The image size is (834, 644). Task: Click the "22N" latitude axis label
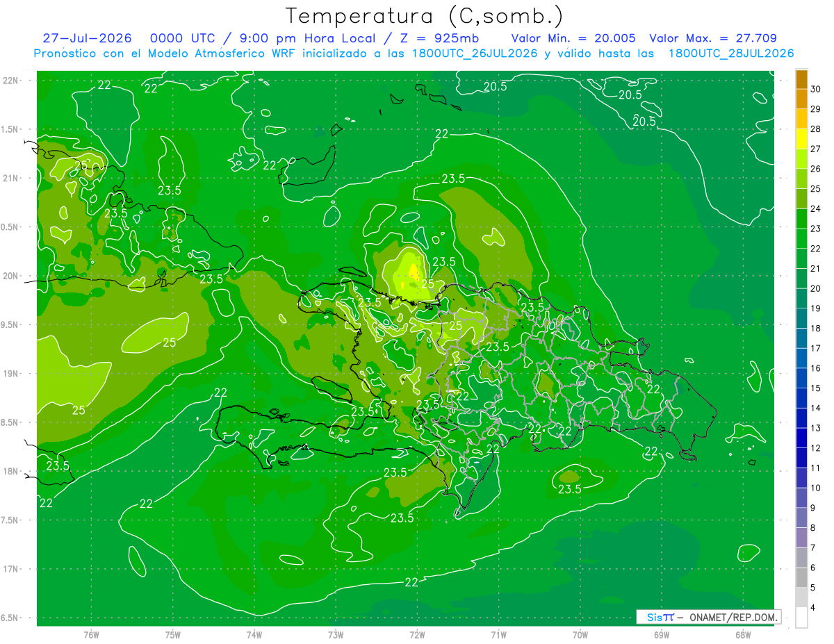click(10, 80)
